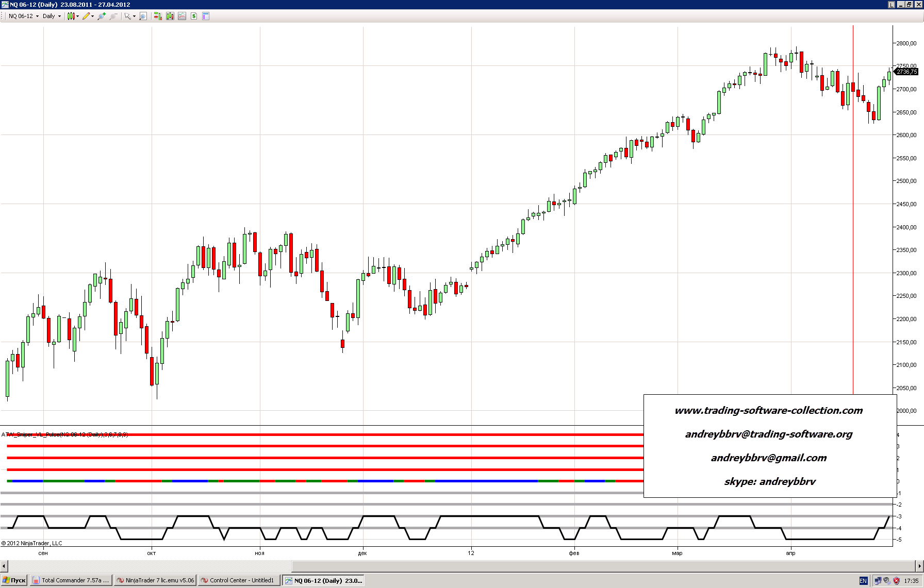Switch to Control Center taskbar window
The image size is (924, 588).
pos(239,580)
